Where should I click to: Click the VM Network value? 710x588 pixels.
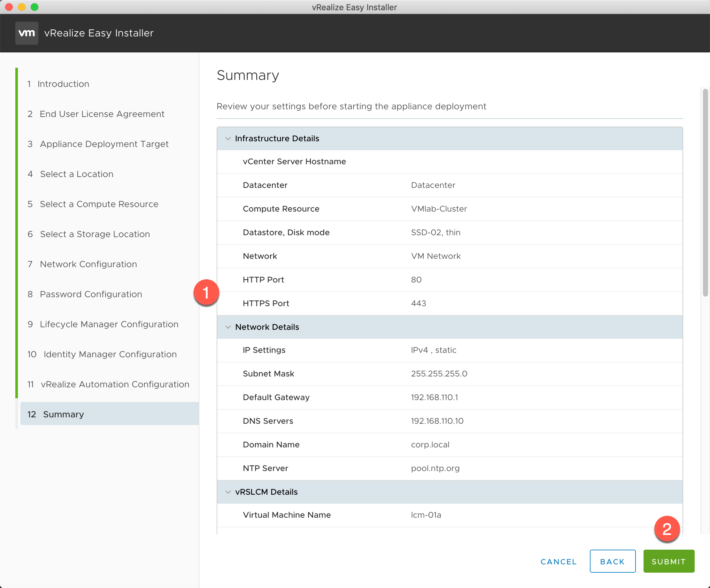[436, 256]
